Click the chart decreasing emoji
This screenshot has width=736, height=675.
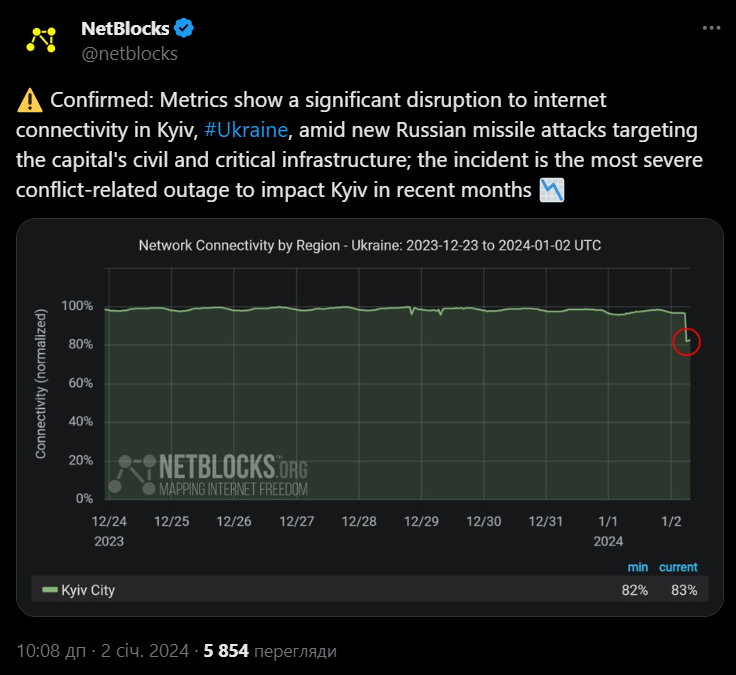552,190
